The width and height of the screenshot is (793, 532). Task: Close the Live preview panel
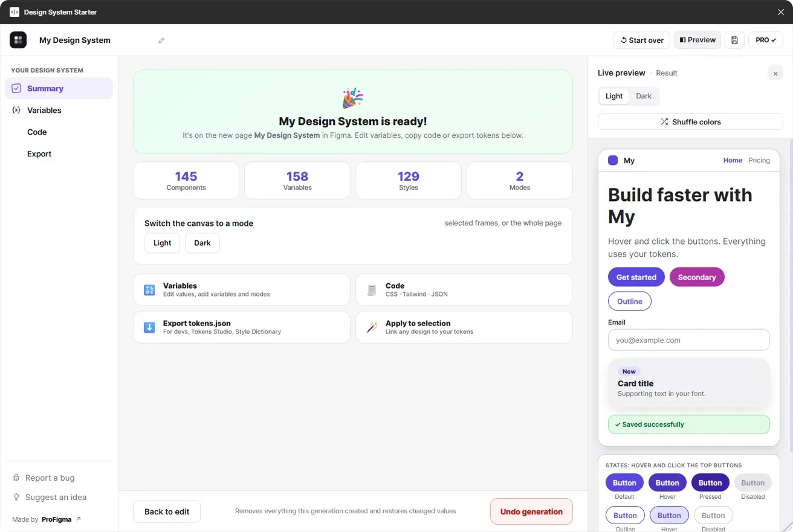(x=775, y=73)
